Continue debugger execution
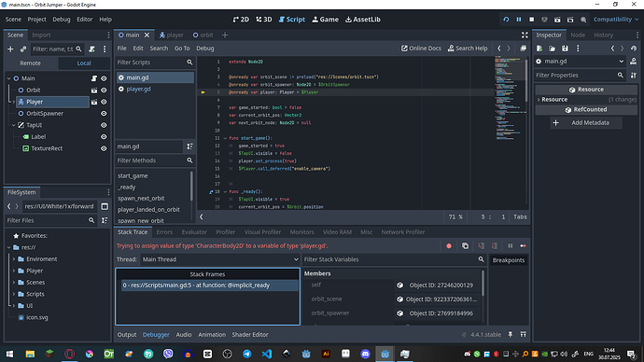Screen dimensions: 644x362 point(523,246)
